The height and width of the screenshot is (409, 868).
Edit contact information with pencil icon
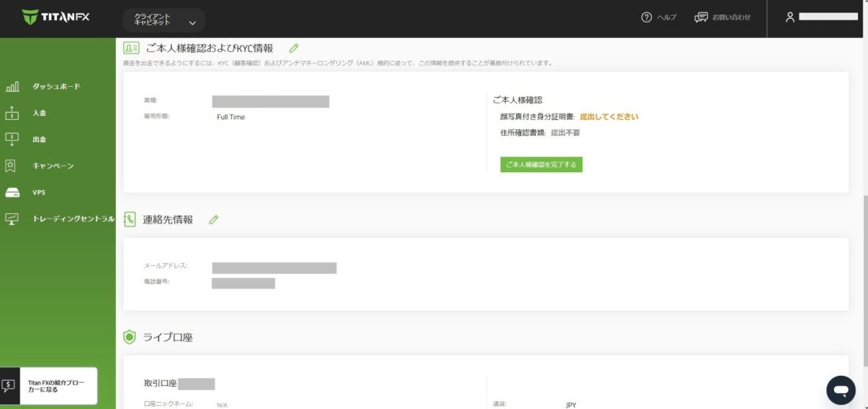(x=214, y=220)
